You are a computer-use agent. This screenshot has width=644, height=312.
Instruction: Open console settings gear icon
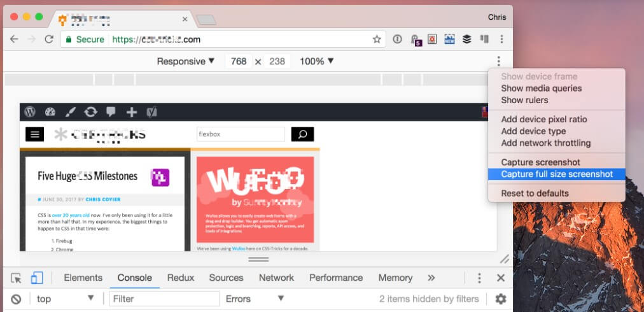point(501,299)
